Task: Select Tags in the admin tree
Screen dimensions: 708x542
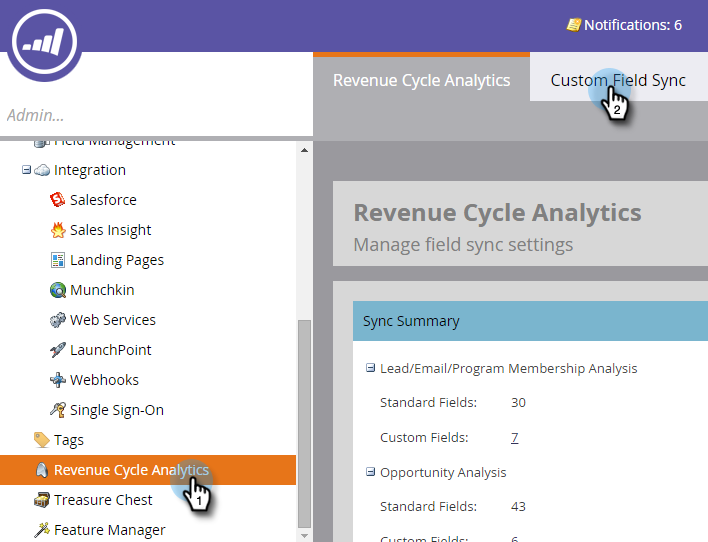Action: click(69, 440)
